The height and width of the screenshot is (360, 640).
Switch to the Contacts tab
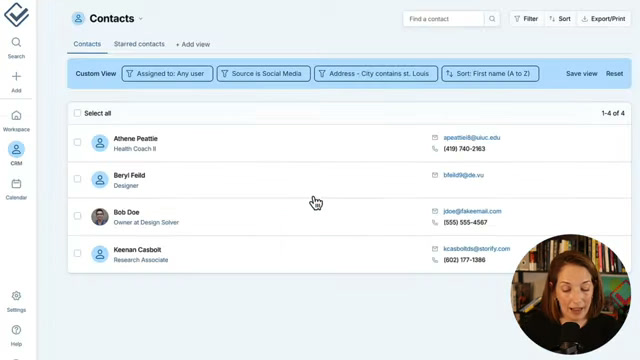pos(87,44)
